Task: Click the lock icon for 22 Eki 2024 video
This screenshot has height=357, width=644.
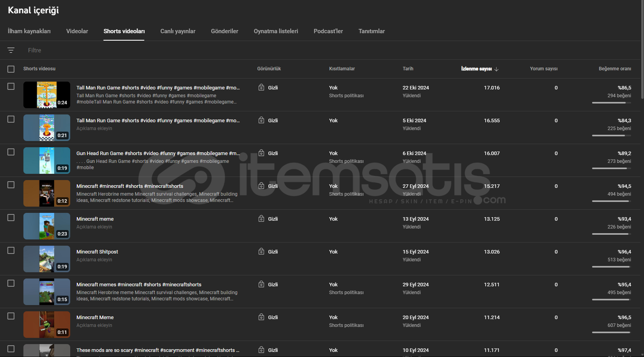Action: coord(261,87)
